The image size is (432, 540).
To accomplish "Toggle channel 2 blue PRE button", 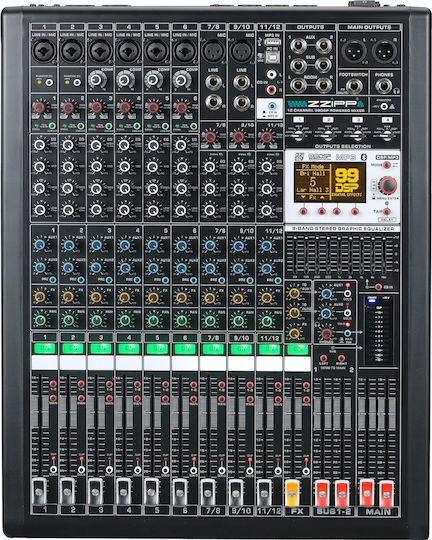I will pyautogui.click(x=81, y=280).
